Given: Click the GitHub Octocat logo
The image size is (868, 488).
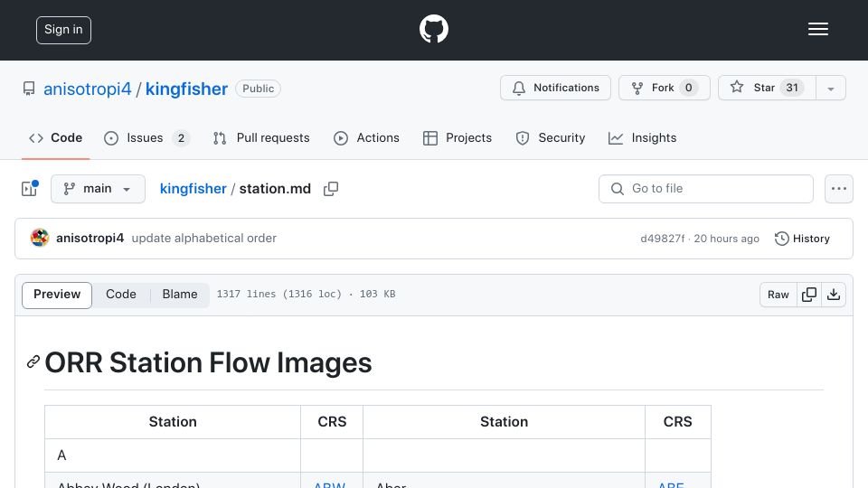Looking at the screenshot, I should 433,29.
